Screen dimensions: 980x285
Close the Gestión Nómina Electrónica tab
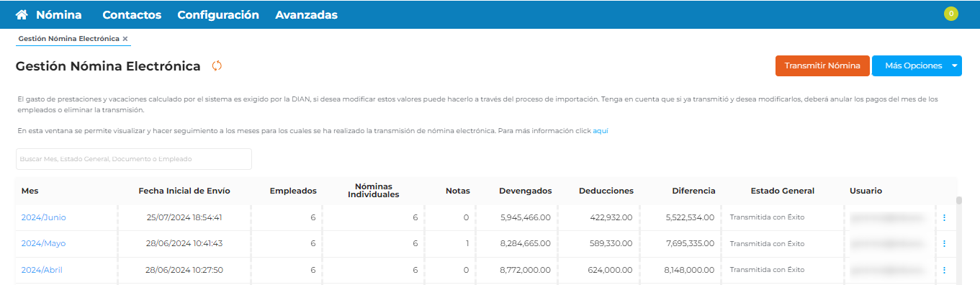(125, 39)
